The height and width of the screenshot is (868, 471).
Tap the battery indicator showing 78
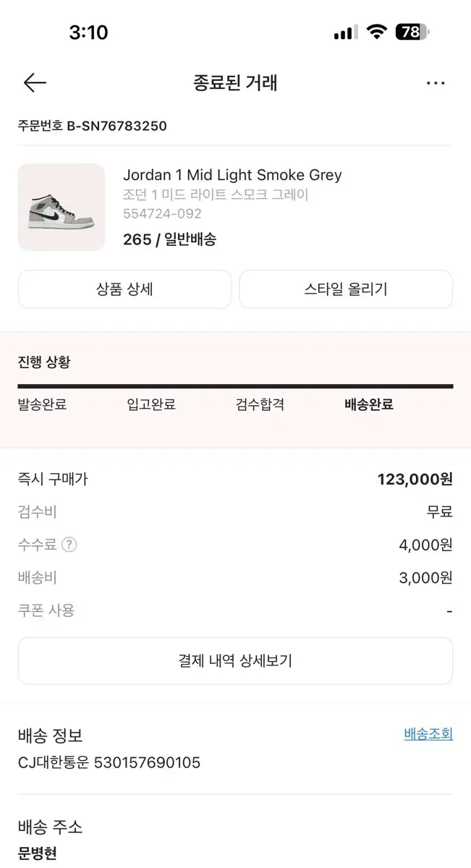[x=410, y=32]
